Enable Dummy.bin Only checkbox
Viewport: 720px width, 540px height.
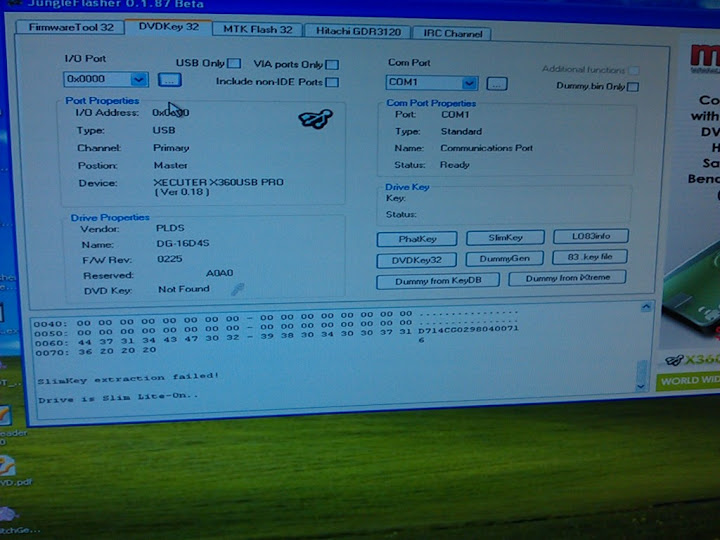pos(633,86)
